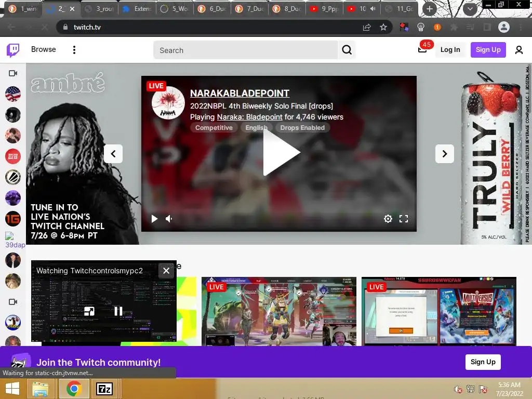532x399 pixels.
Task: Switch to the 5_Wo browser tab
Action: point(174,9)
